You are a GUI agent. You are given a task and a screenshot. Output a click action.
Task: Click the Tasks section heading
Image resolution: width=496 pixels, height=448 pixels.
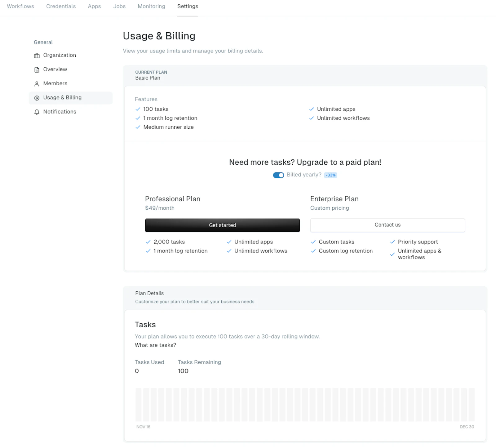[x=145, y=325]
